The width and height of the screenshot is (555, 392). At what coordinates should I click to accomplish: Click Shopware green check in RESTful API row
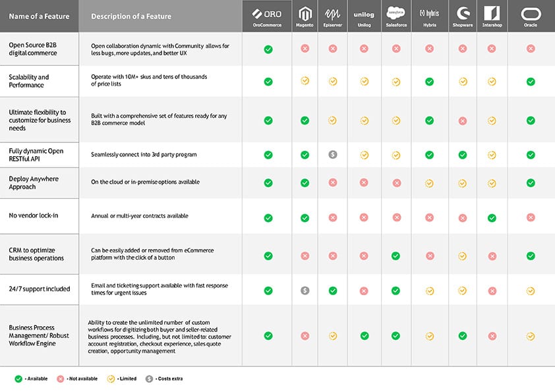(463, 155)
